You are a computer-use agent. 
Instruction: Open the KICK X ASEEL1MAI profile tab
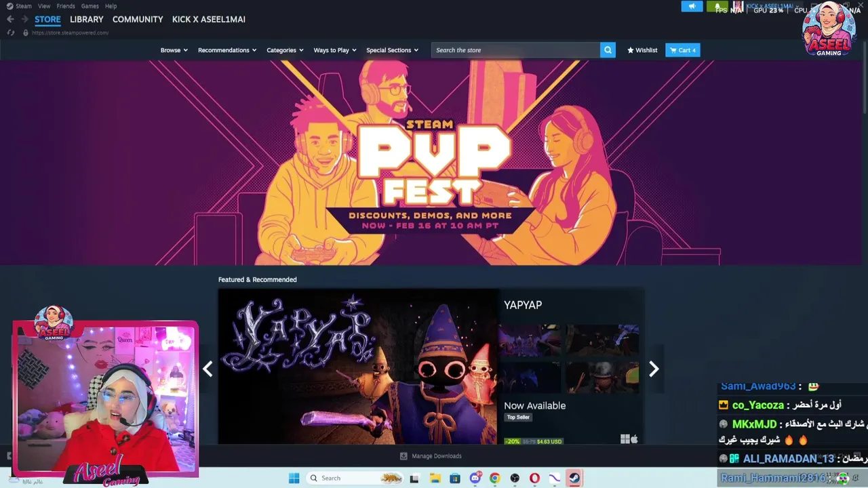209,19
